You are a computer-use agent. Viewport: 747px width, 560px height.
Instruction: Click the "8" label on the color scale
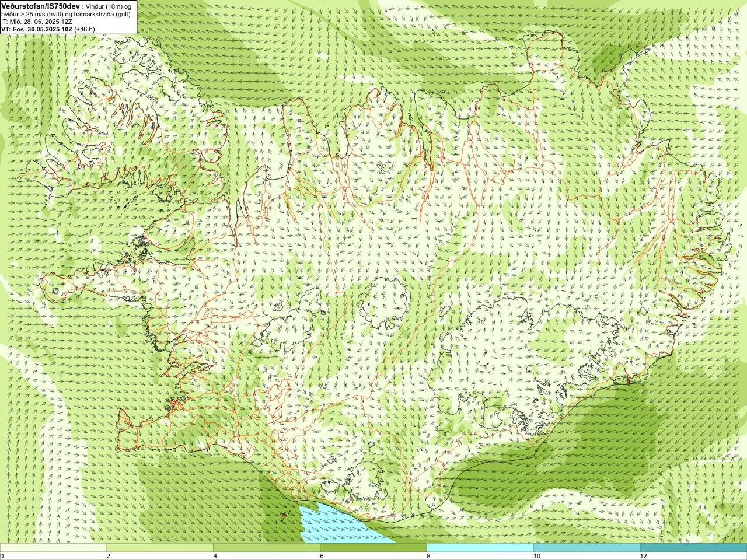point(428,556)
